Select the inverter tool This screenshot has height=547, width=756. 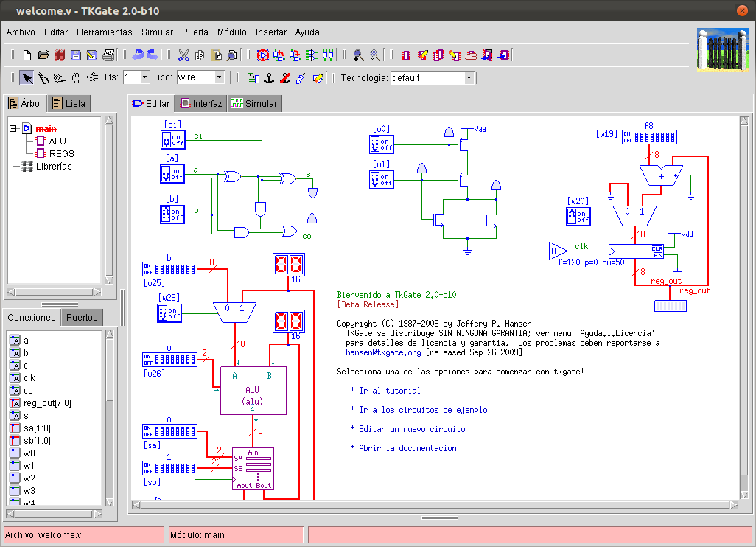point(59,77)
